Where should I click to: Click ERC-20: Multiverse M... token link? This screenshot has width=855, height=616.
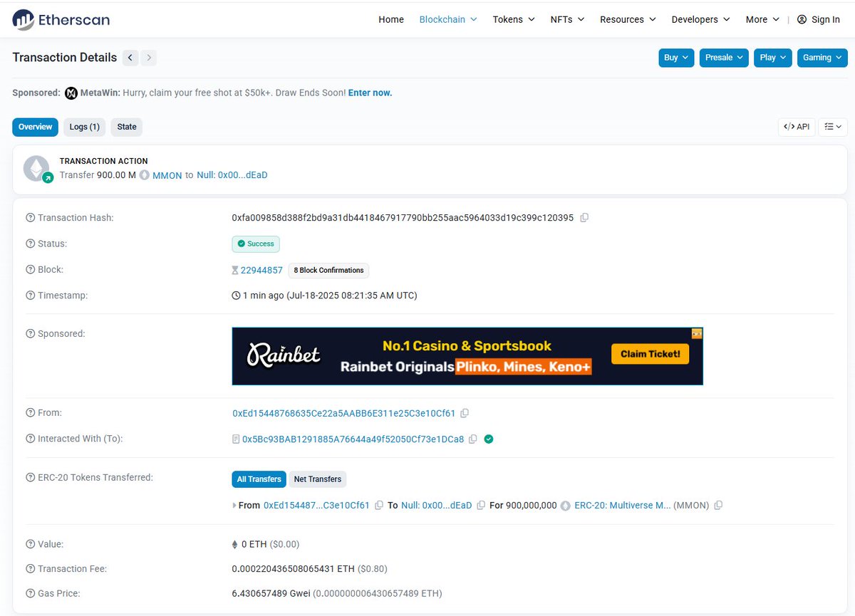(623, 506)
